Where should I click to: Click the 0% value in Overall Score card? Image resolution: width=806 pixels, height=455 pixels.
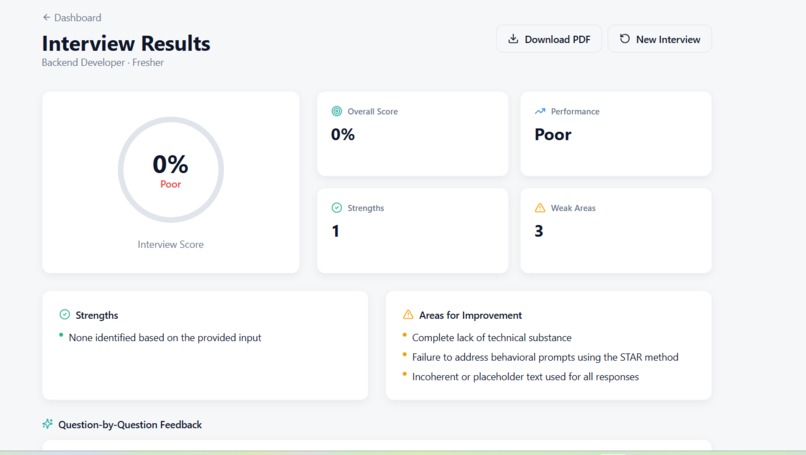(x=343, y=135)
